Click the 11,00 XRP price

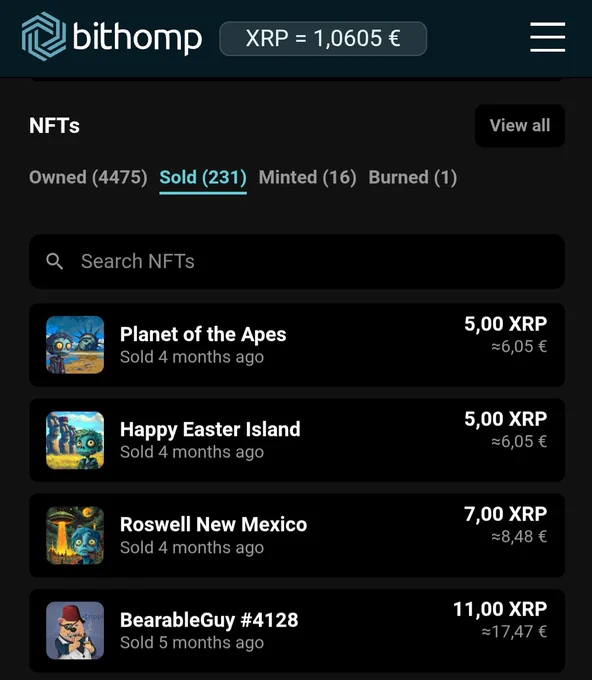(x=500, y=609)
